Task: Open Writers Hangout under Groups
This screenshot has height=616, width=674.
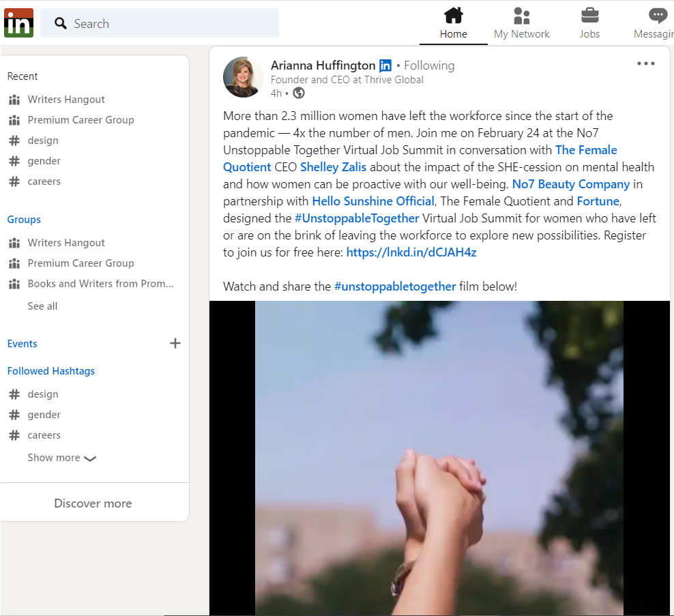Action: click(66, 242)
